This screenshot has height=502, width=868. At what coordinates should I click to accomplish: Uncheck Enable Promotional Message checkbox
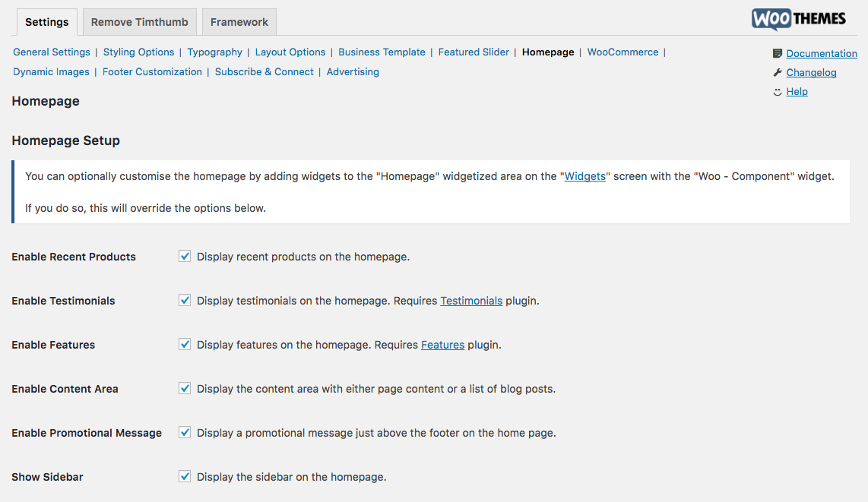(185, 432)
